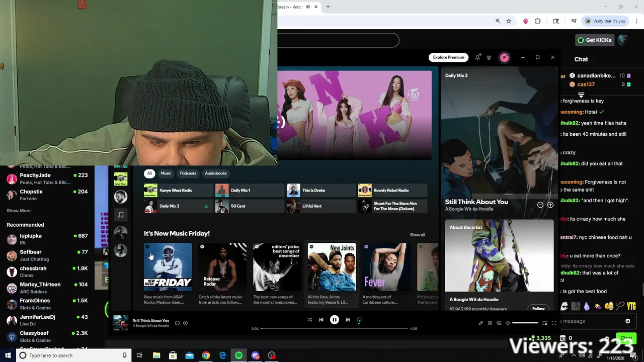Click Explore Premium button
644x362 pixels.
(x=448, y=57)
